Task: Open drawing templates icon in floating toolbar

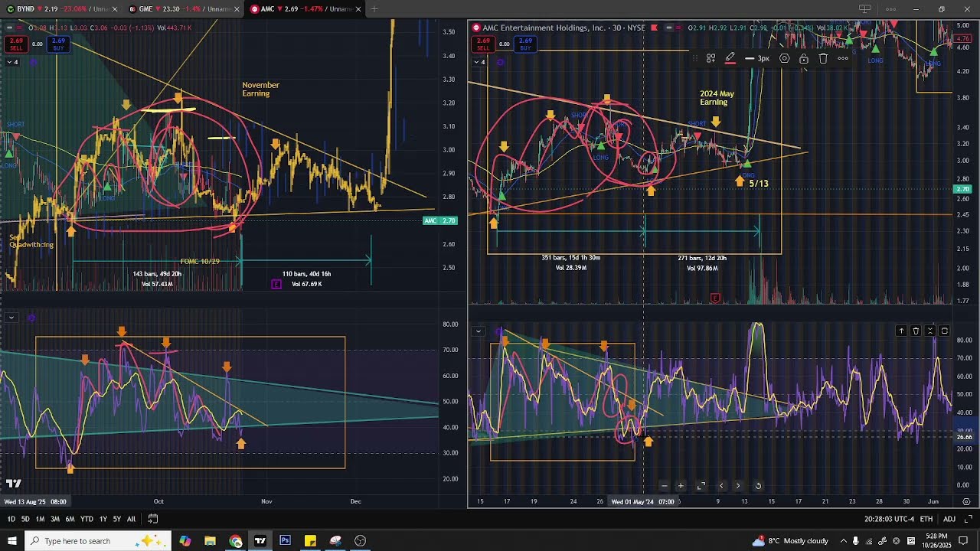Action: [x=710, y=58]
